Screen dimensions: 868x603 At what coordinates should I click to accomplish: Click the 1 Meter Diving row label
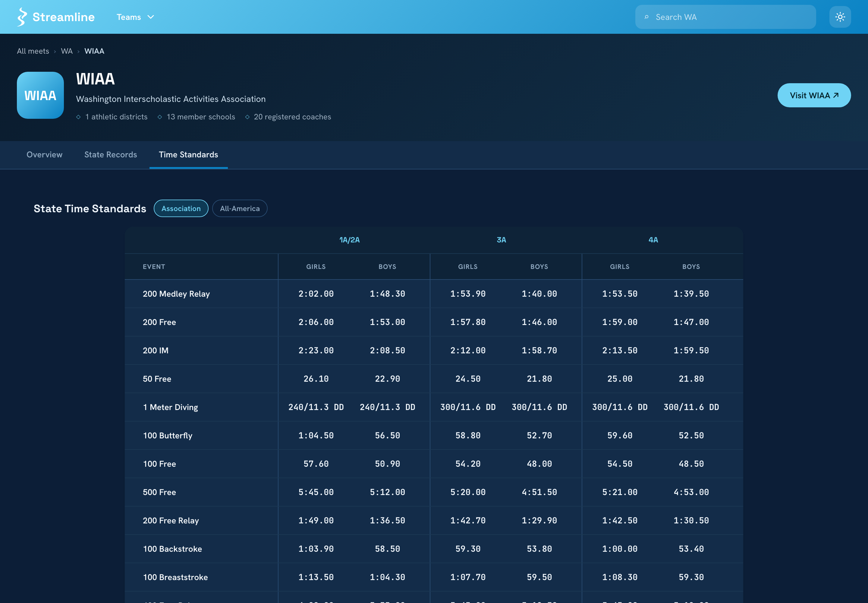coord(170,407)
